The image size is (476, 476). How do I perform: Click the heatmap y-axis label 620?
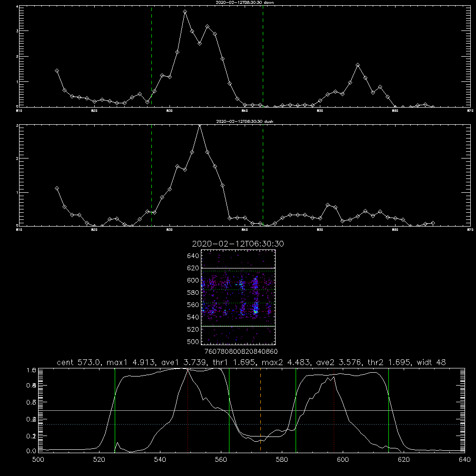tap(193, 268)
